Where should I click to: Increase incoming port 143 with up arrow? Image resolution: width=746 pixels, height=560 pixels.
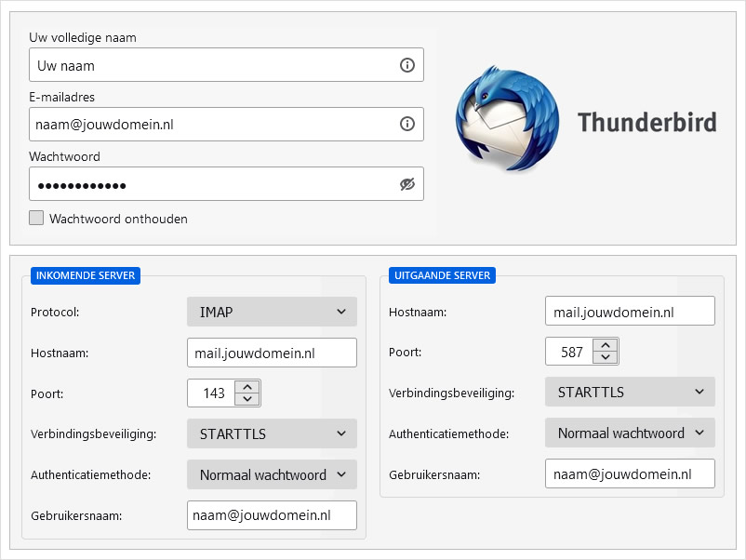click(x=247, y=387)
